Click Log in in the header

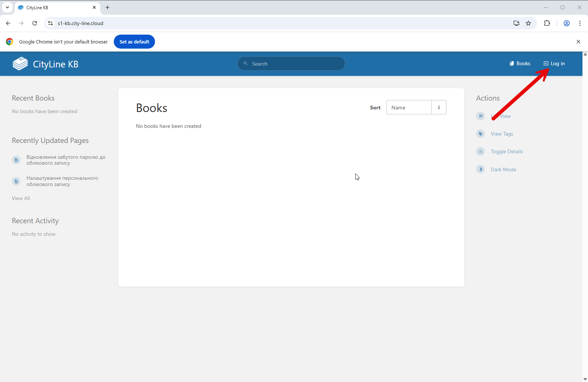click(x=554, y=63)
